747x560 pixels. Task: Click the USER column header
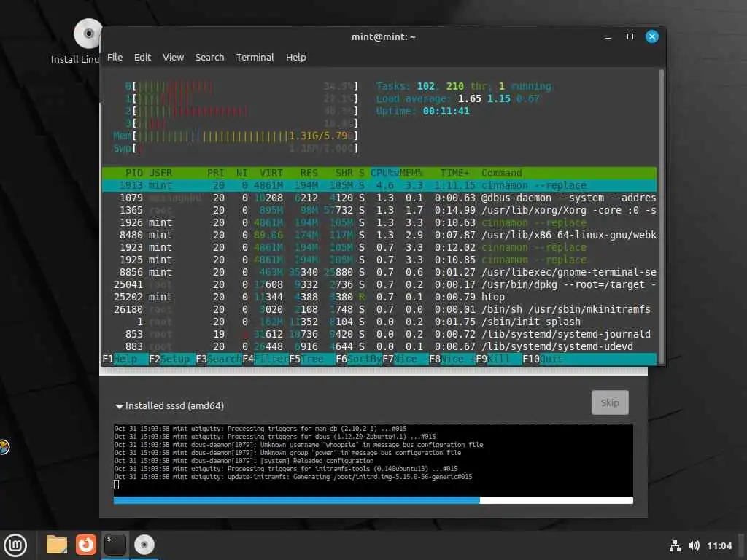click(x=160, y=173)
